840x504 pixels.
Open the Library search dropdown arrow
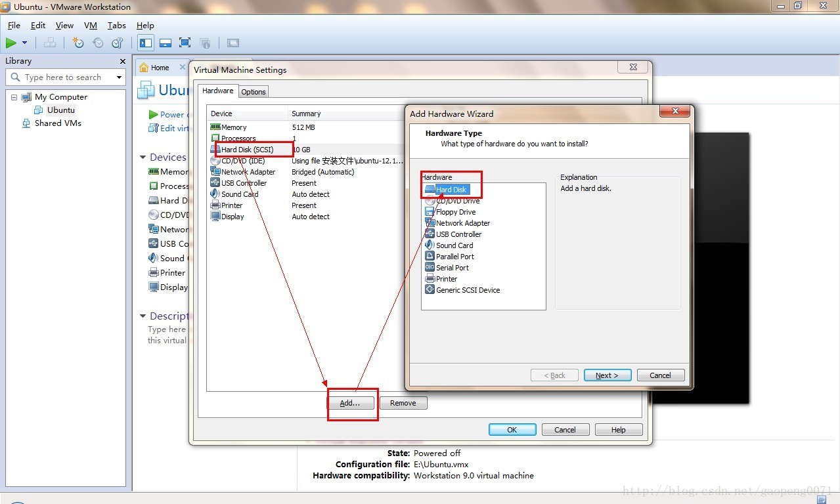click(x=119, y=77)
